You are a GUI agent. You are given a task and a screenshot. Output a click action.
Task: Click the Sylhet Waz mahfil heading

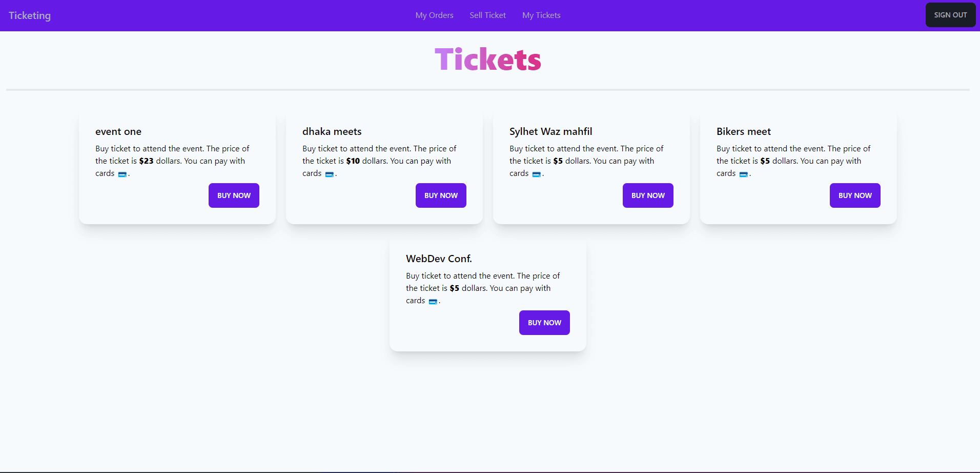click(550, 132)
